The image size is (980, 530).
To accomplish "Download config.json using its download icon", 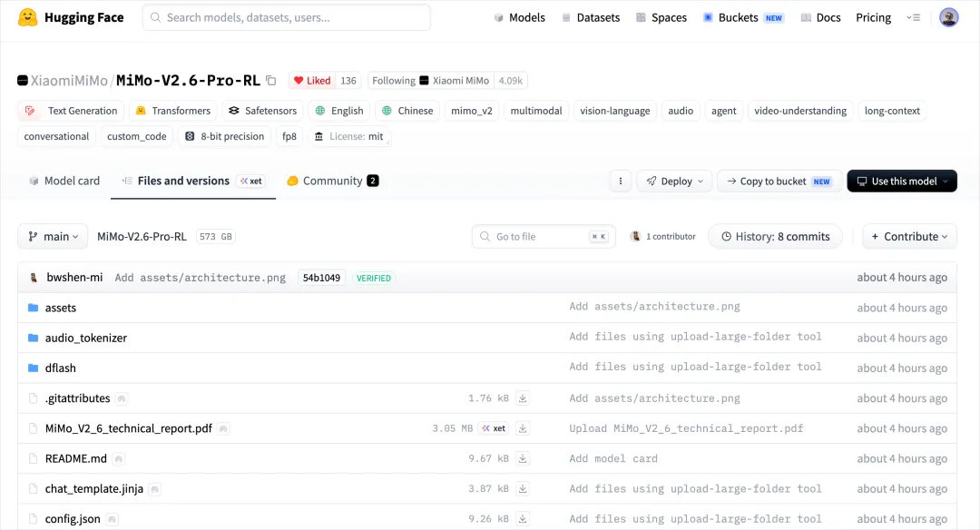I will [524, 519].
